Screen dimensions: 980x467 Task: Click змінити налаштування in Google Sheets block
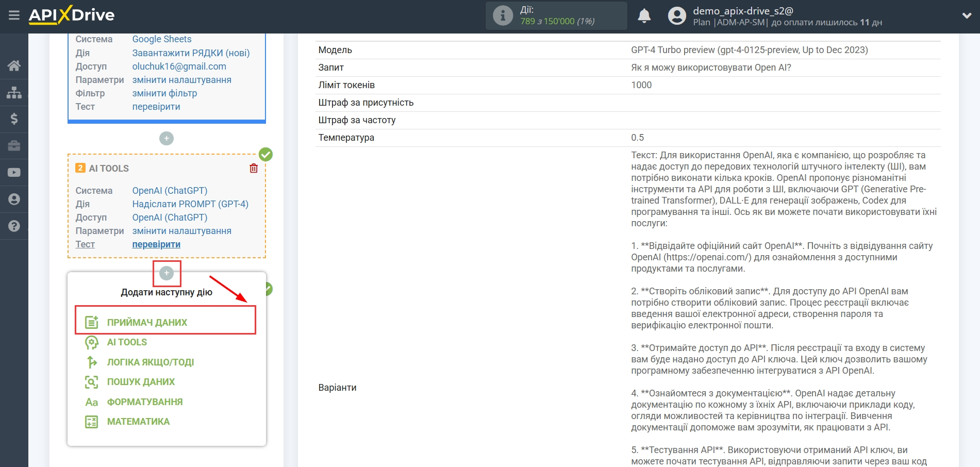click(x=182, y=80)
